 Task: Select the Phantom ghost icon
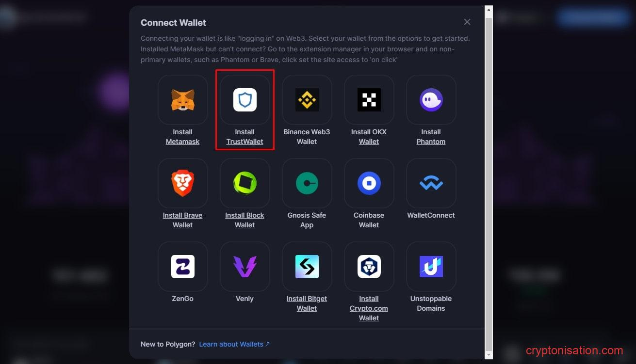[431, 100]
